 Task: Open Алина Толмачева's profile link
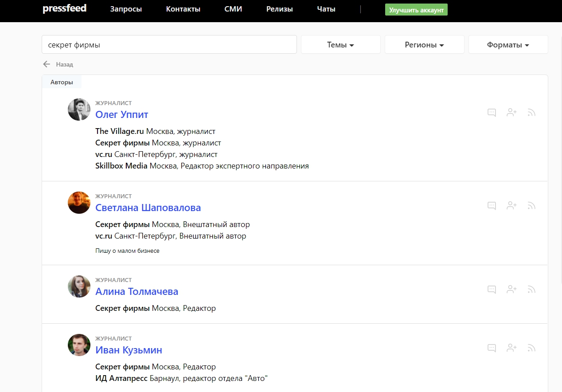pyautogui.click(x=137, y=291)
